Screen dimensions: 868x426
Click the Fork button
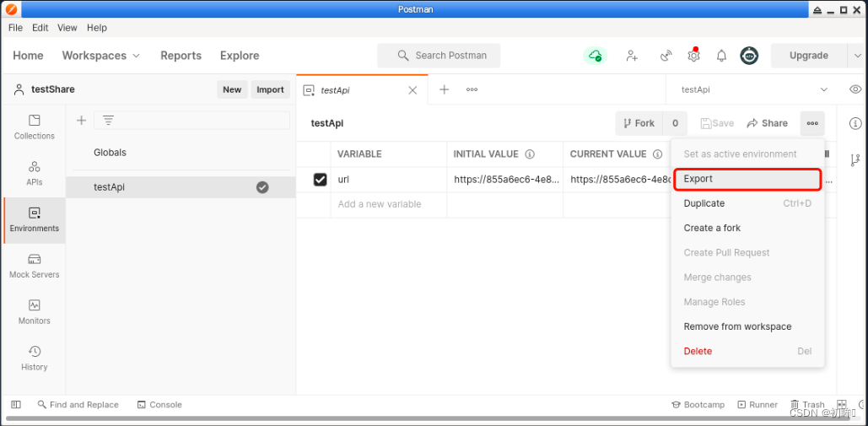tap(639, 123)
